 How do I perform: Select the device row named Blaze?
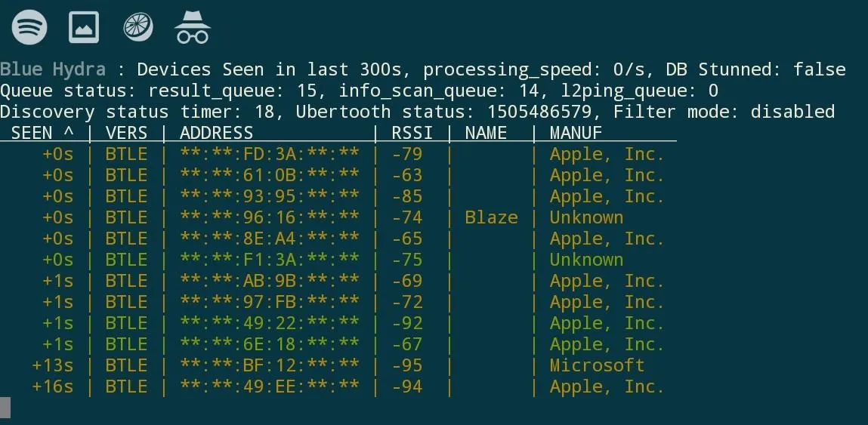(x=338, y=217)
